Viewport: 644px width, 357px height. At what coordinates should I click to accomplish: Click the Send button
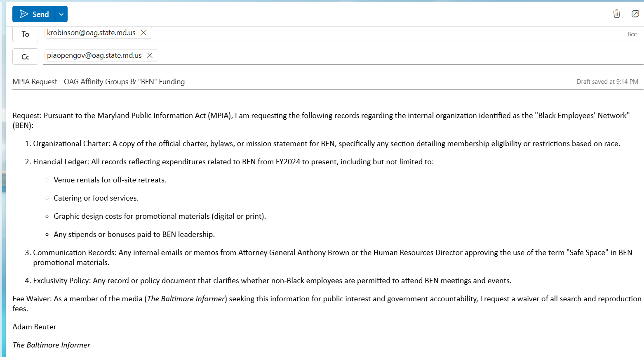click(34, 14)
